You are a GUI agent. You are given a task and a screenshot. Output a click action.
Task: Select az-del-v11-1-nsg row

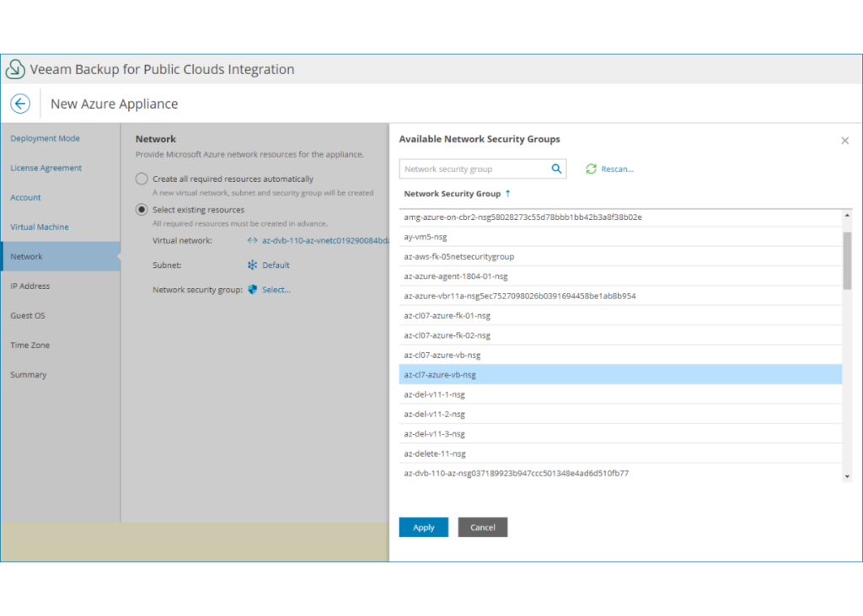620,394
